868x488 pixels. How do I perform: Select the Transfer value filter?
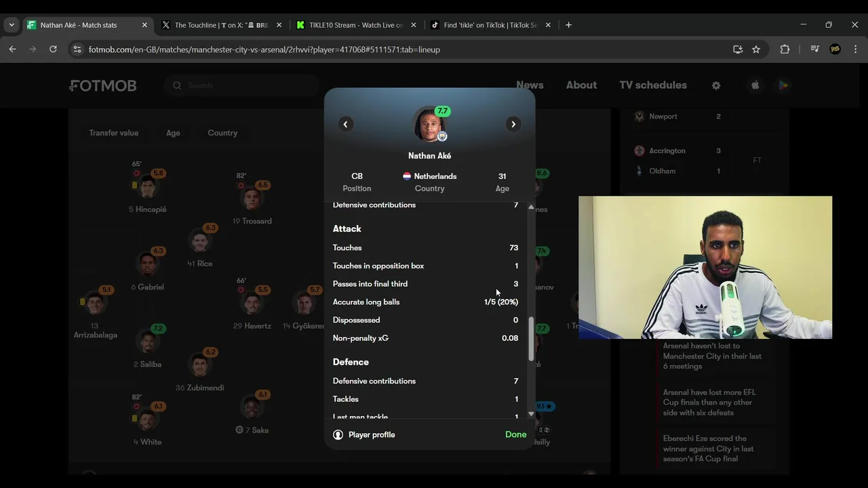[113, 133]
